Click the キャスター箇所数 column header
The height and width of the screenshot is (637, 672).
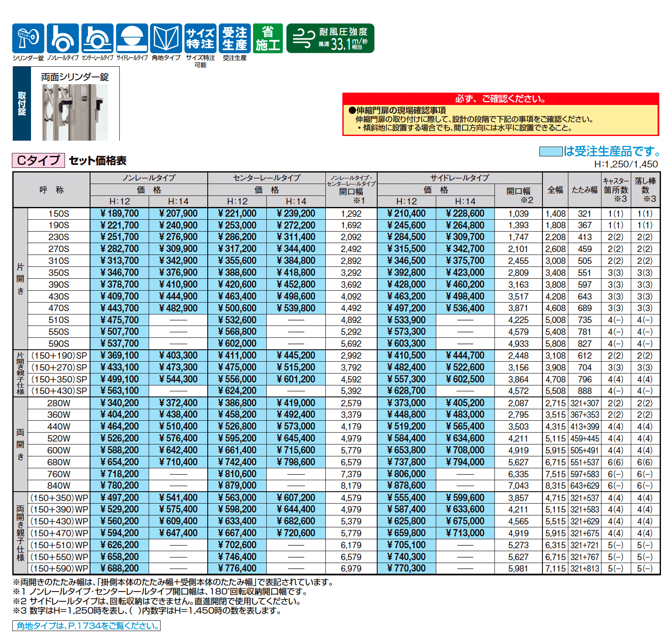616,190
